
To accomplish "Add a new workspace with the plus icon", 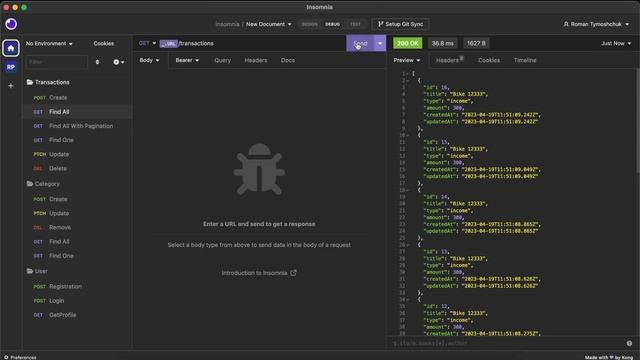I will pyautogui.click(x=11, y=86).
